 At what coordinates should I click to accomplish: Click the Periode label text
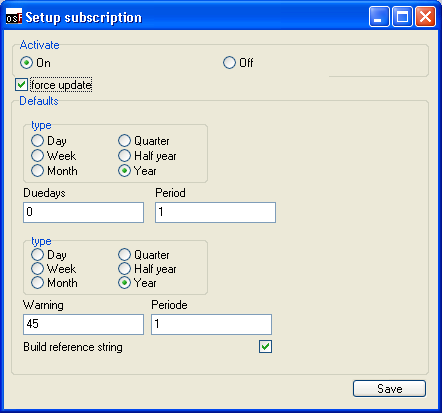point(169,305)
